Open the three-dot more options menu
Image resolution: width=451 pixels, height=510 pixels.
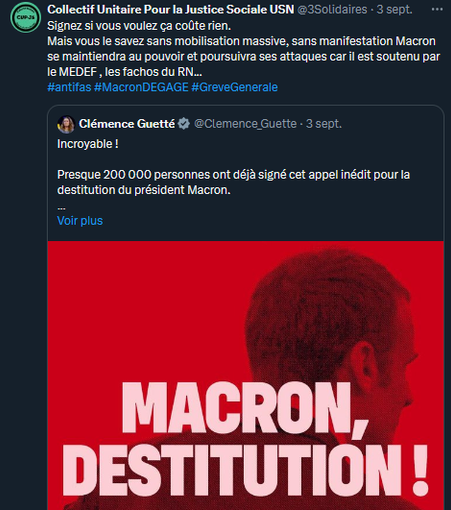pos(437,10)
